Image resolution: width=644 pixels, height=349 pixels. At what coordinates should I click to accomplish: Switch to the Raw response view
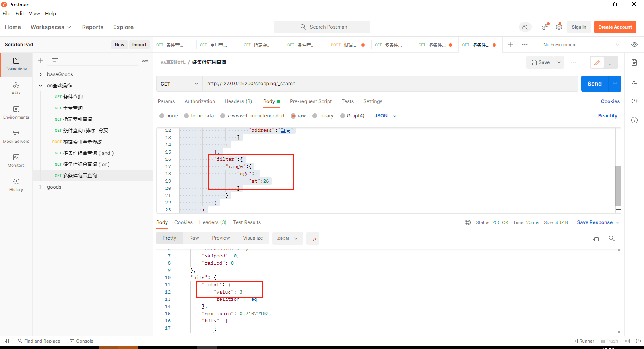(194, 238)
